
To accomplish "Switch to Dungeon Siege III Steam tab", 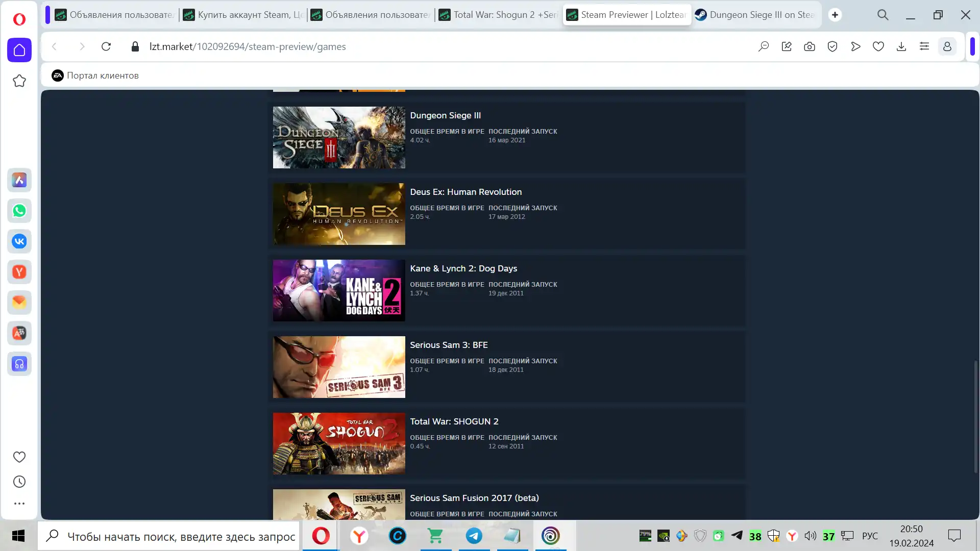I will click(x=755, y=15).
